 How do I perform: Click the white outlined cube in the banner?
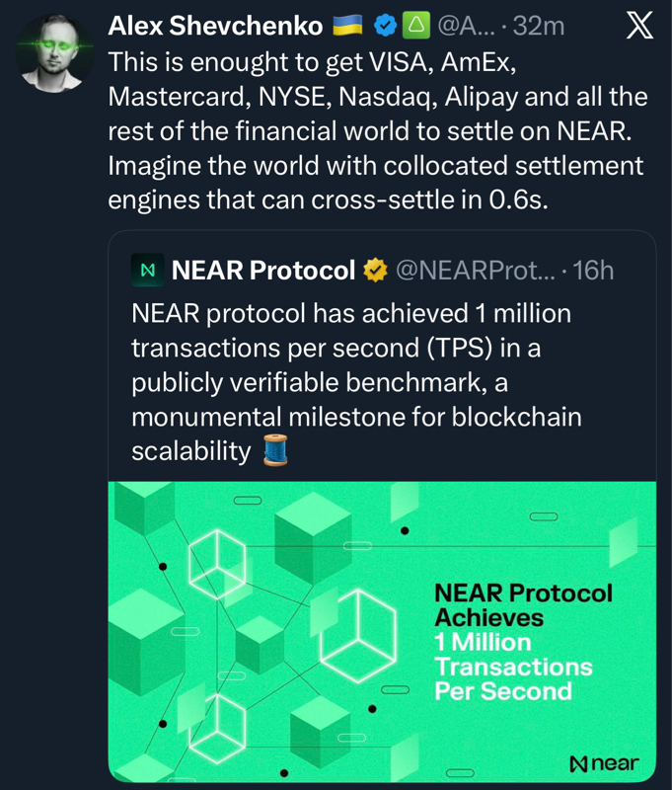344,630
